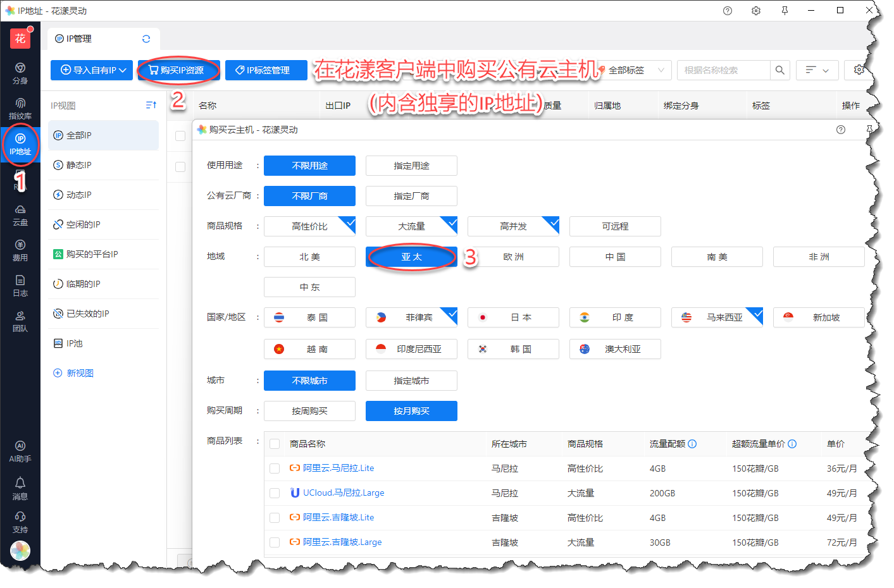Select the 北美 region
Viewport: 894px width, 588px height.
(x=309, y=257)
